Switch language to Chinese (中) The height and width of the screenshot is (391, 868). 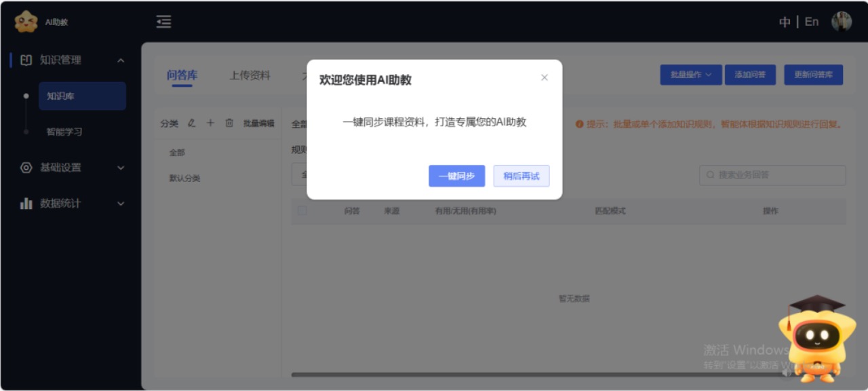[x=785, y=22]
